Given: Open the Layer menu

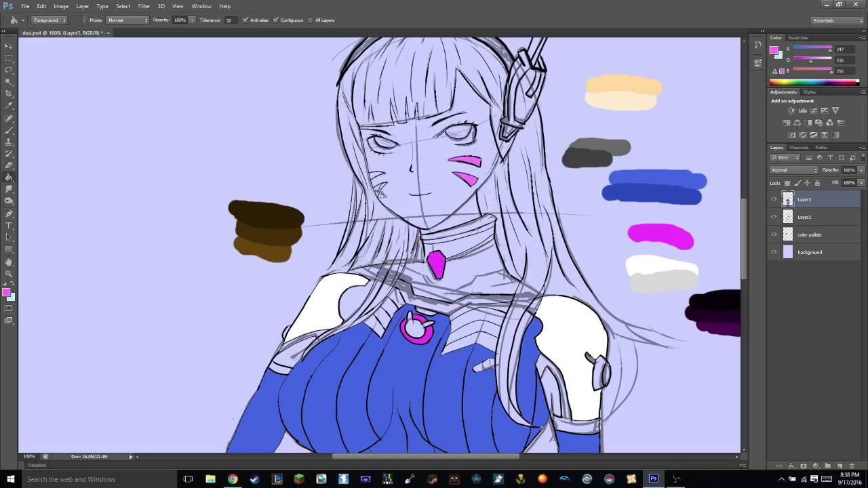Looking at the screenshot, I should 83,6.
